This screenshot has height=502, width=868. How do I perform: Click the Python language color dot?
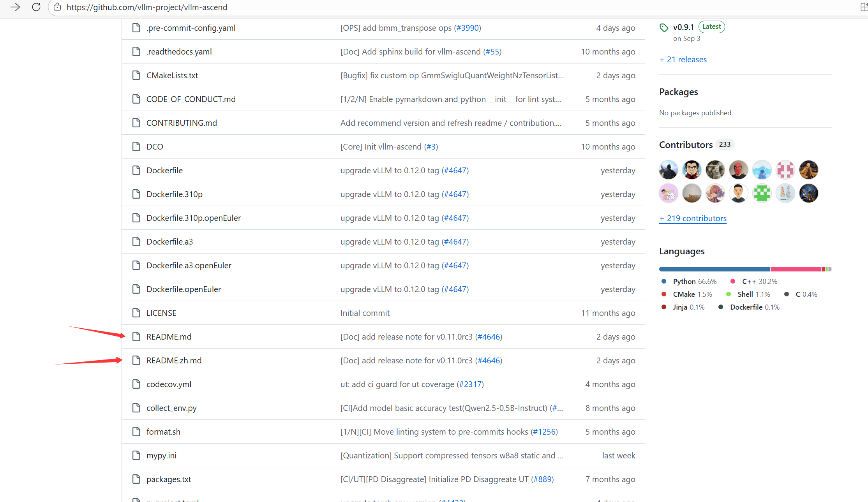[664, 281]
